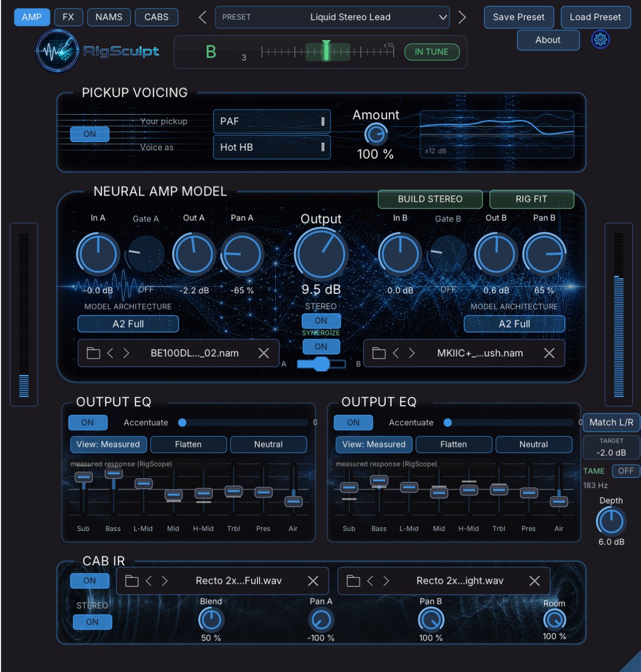Image resolution: width=641 pixels, height=672 pixels.
Task: Open the PAF your-pickup dropdown
Action: tap(272, 121)
